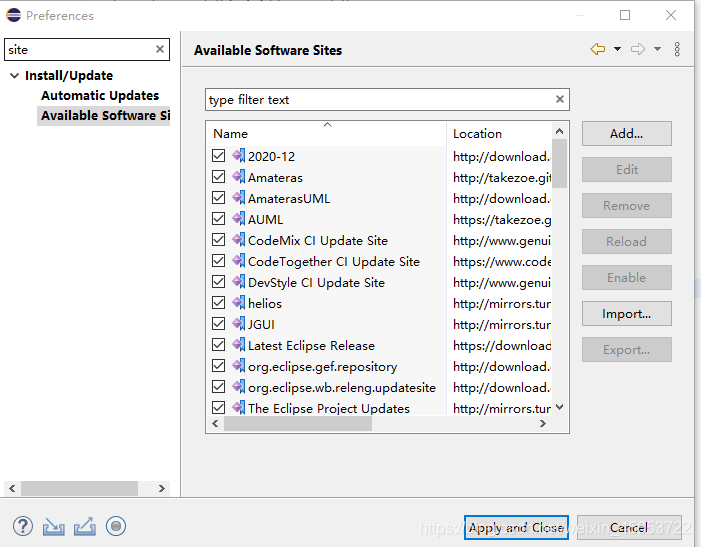Click the DevStyle CI Update Site icon
This screenshot has height=547, width=701.
(239, 282)
